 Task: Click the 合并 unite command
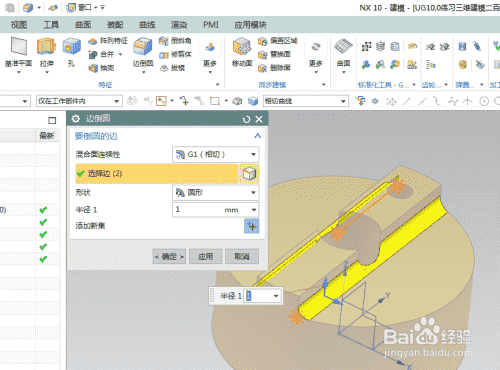click(x=102, y=54)
